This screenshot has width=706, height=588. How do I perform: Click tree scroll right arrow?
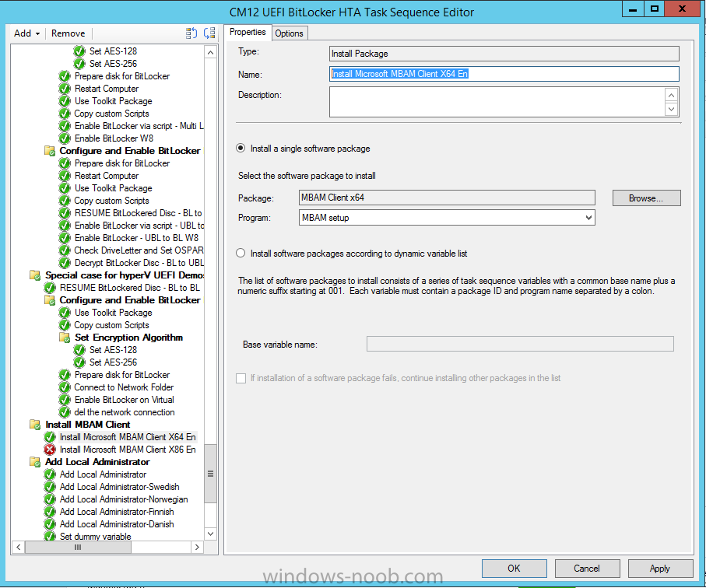(x=197, y=547)
